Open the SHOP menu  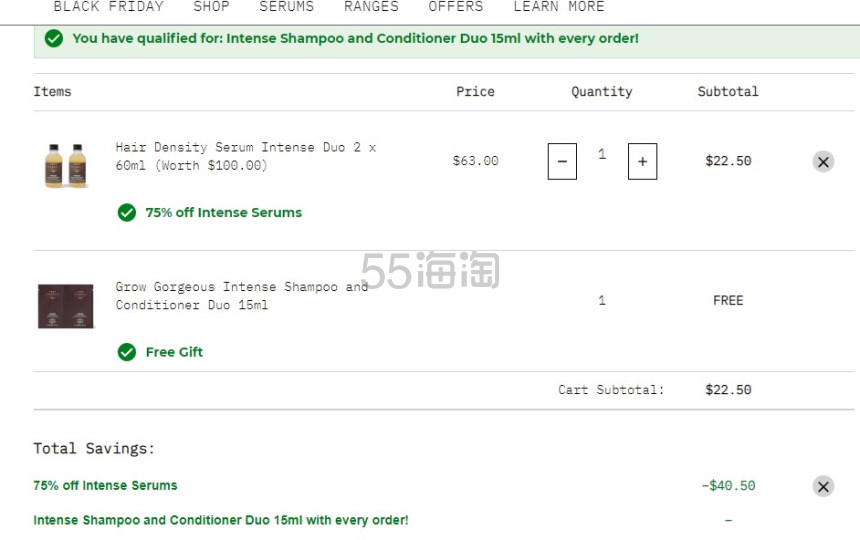[x=211, y=7]
